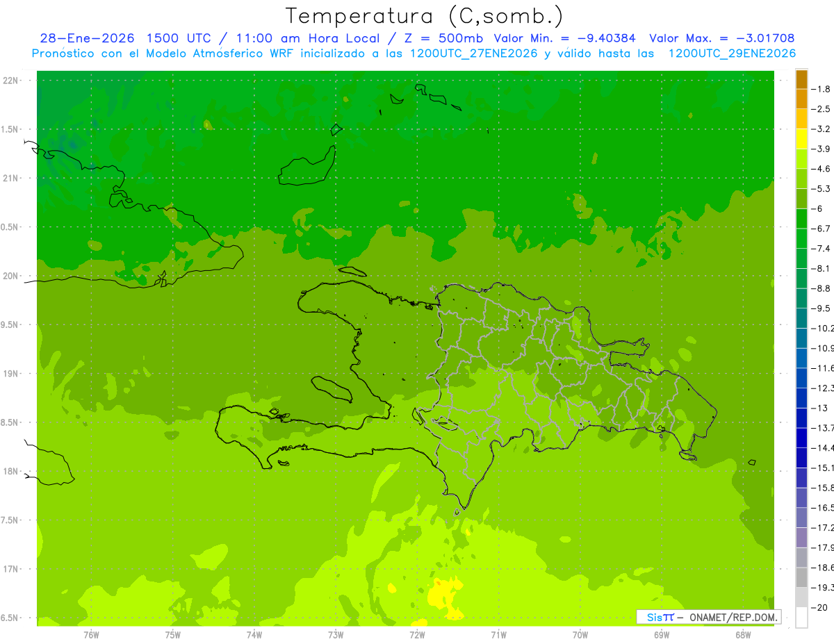
Task: Click the "-4.6" color scale value
Action: 821,169
